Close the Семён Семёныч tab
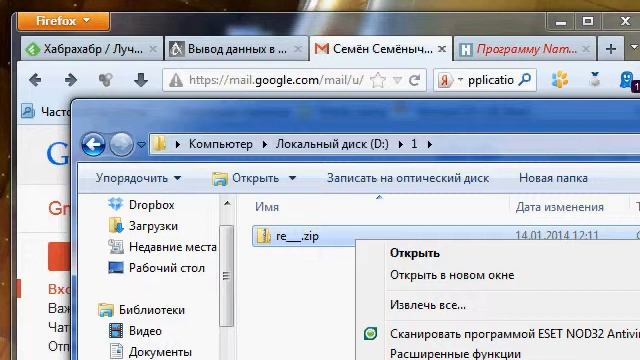The height and width of the screenshot is (360, 640). (x=442, y=49)
